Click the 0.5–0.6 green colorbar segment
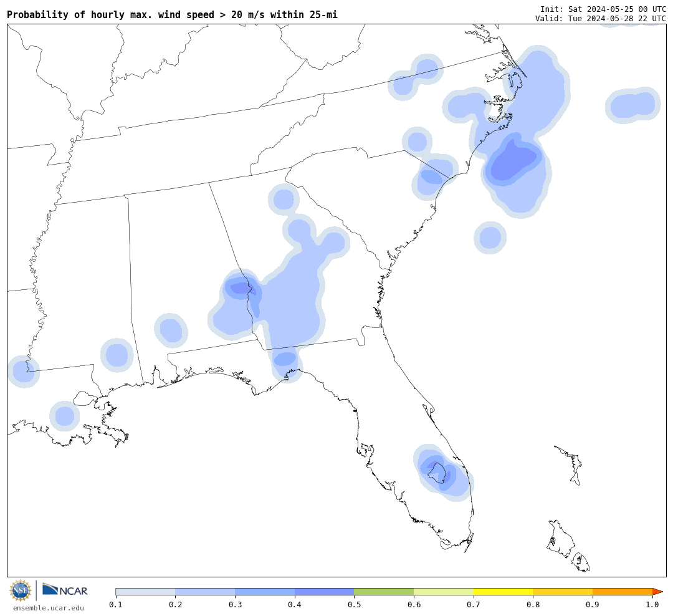Screen dimensions: 673x616 tap(384, 592)
